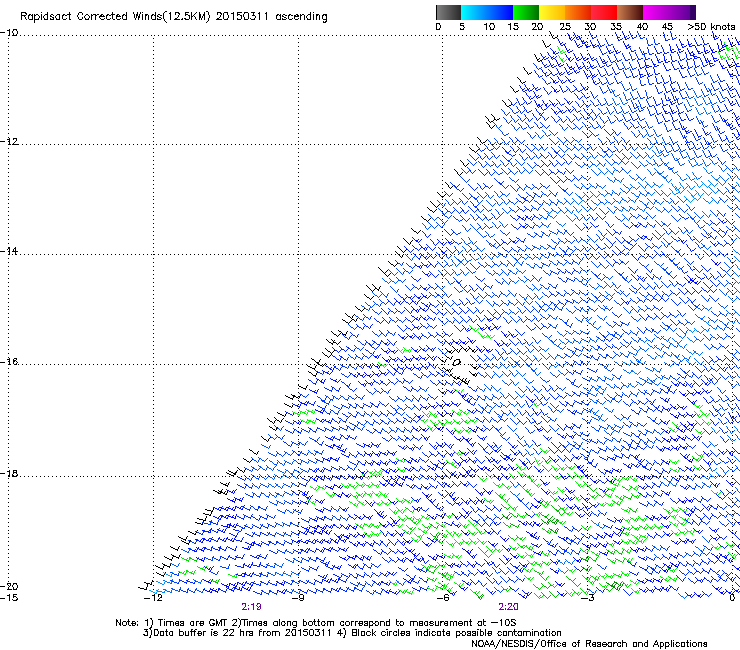Click the '>50 knots' legend label
The image size is (740, 650).
[x=711, y=27]
